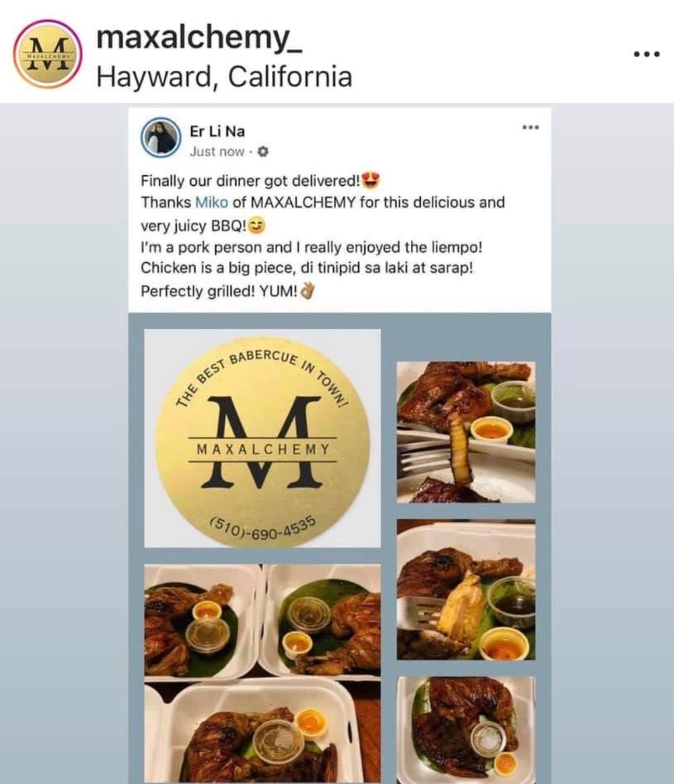Follow the blue Miko tagged name link
This screenshot has height=784, width=674.
point(212,202)
